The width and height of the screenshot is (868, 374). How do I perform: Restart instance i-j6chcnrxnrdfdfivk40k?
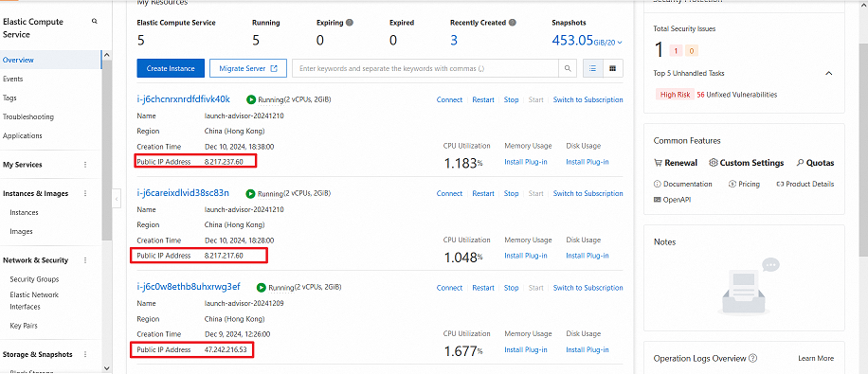coord(483,100)
